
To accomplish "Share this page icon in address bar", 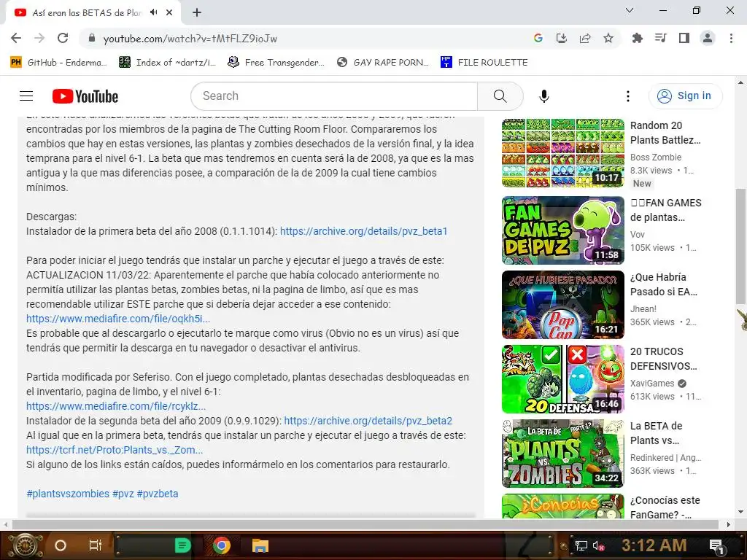I will (585, 38).
